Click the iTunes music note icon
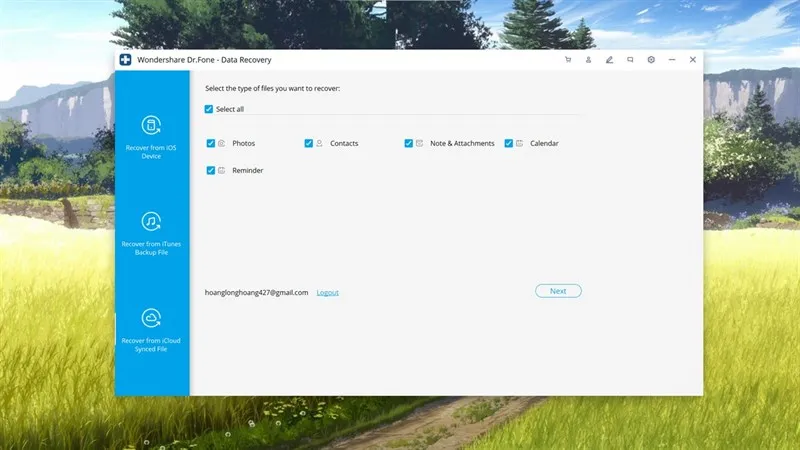The width and height of the screenshot is (800, 450). tap(152, 221)
